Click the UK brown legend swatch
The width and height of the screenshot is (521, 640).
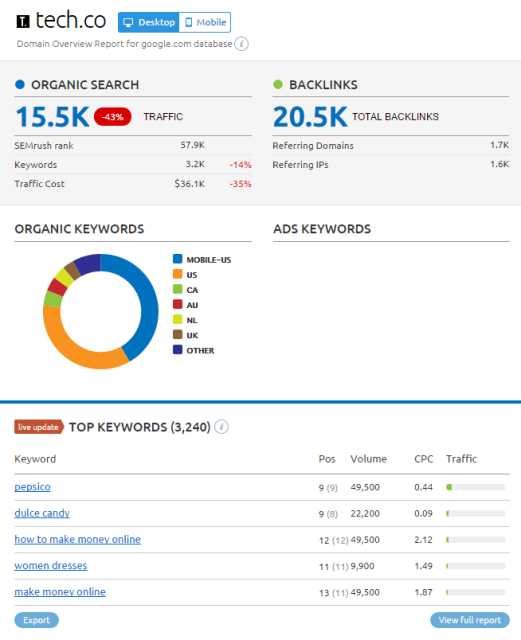pyautogui.click(x=178, y=334)
